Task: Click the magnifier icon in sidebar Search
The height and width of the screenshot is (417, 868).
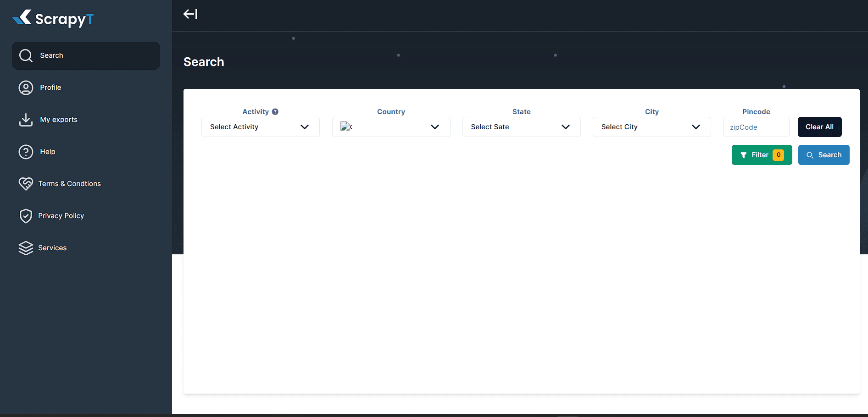Action: pyautogui.click(x=26, y=55)
